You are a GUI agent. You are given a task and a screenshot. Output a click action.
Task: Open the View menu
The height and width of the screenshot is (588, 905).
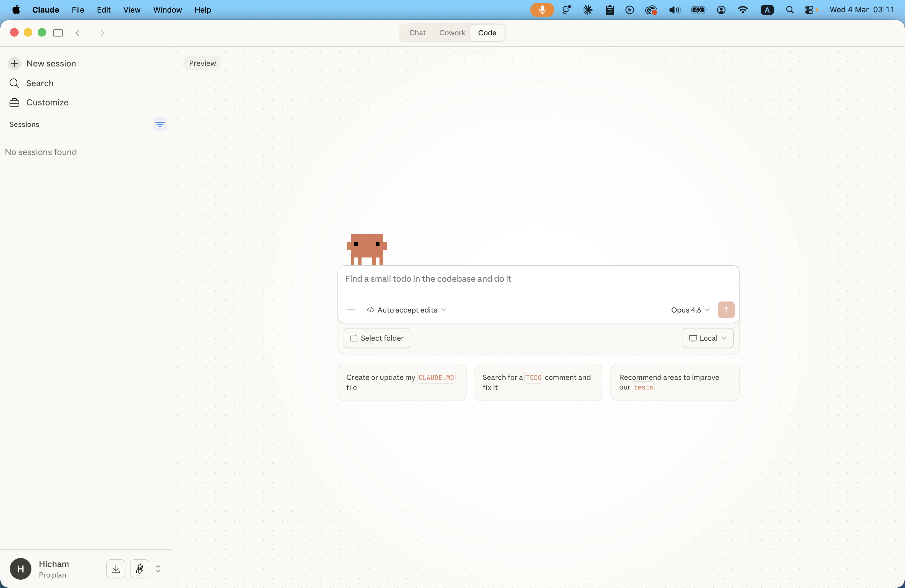132,10
